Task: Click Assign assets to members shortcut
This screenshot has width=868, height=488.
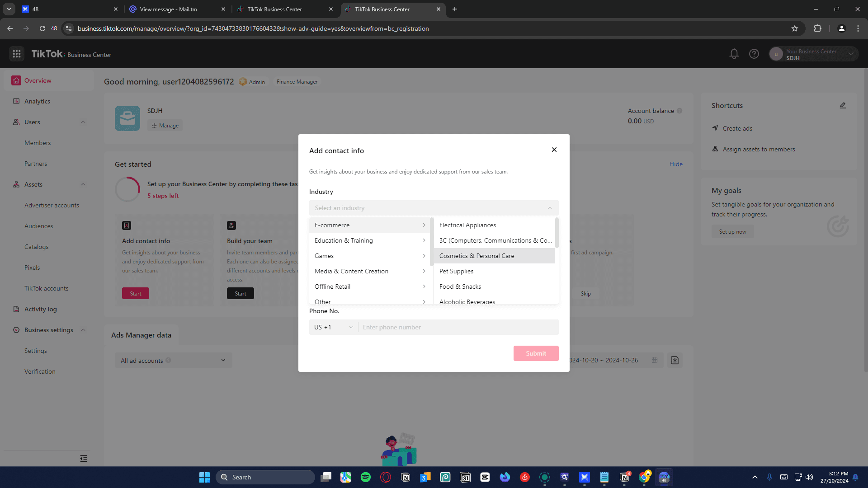Action: click(754, 149)
